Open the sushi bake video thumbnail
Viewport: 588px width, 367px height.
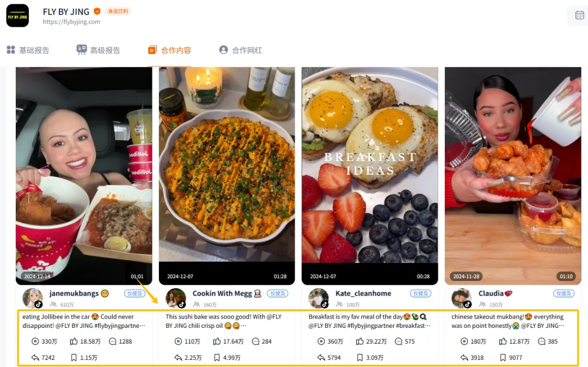[x=226, y=174]
